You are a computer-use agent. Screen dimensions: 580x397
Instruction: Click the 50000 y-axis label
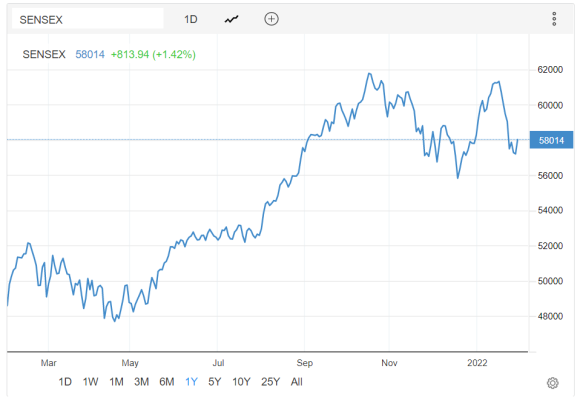[550, 281]
